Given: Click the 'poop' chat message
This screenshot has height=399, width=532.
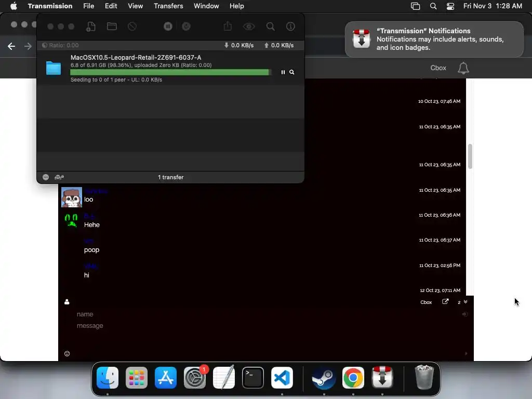Looking at the screenshot, I should (x=91, y=250).
